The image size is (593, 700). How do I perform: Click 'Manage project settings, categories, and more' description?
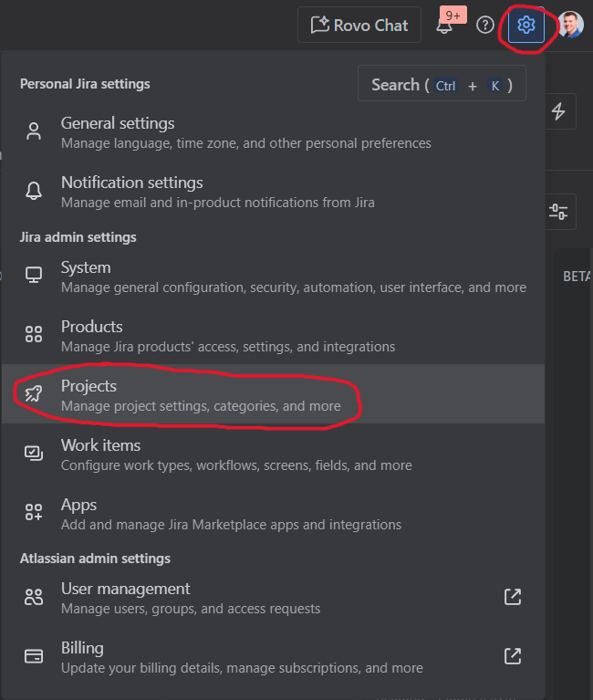[201, 406]
